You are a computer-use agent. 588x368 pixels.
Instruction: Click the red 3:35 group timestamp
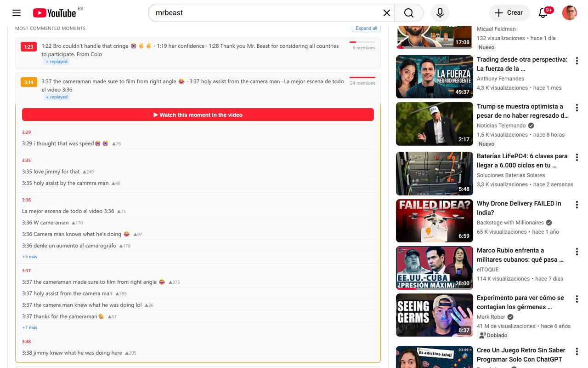click(26, 161)
